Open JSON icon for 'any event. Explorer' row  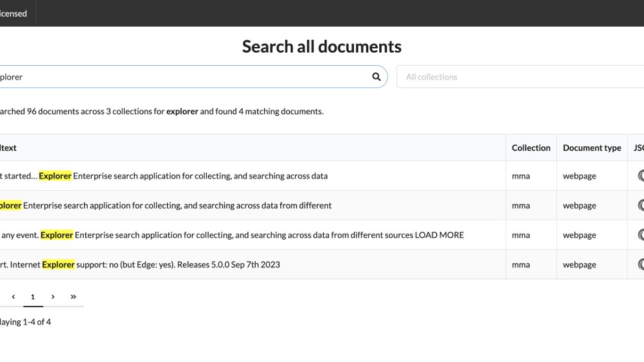coord(641,235)
